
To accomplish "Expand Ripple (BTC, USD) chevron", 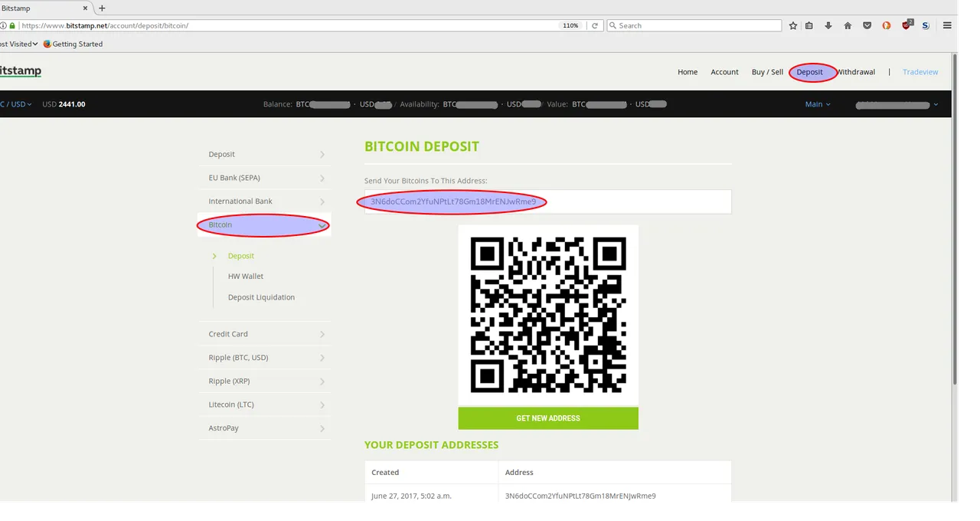I will [322, 358].
